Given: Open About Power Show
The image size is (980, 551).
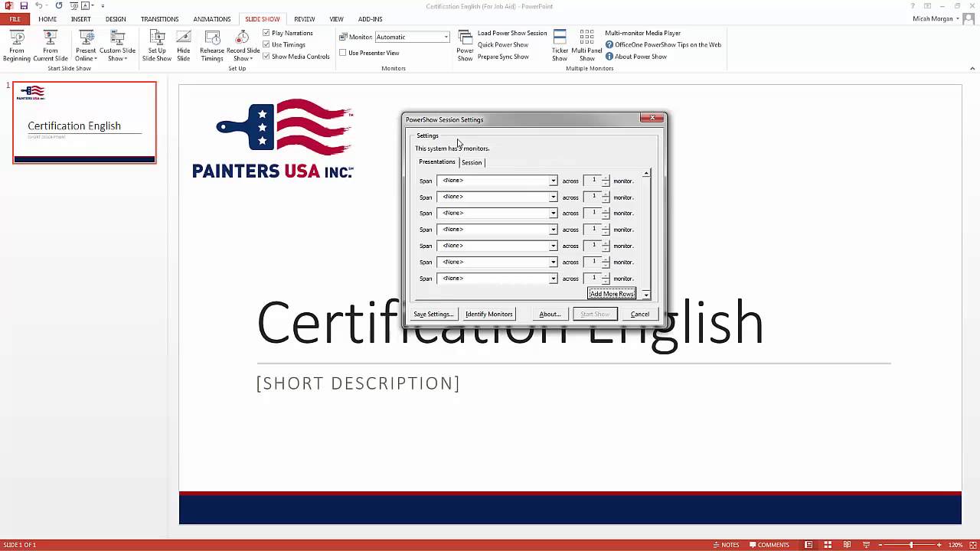Looking at the screenshot, I should tap(635, 57).
